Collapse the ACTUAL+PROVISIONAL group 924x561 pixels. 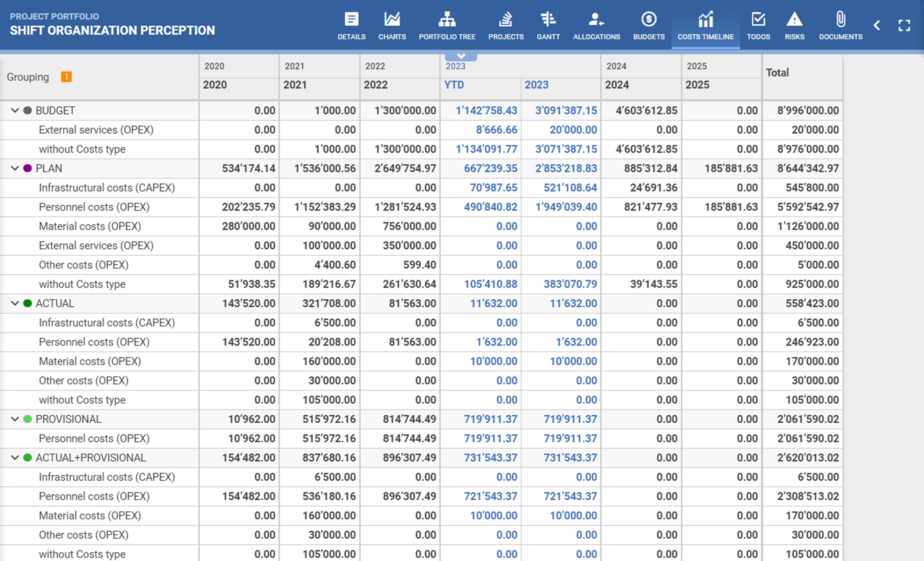pyautogui.click(x=15, y=458)
